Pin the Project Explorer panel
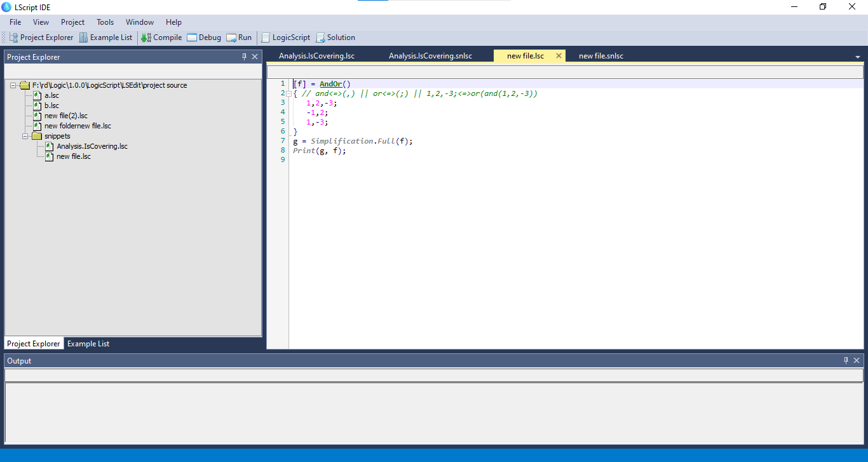This screenshot has height=462, width=868. pyautogui.click(x=244, y=57)
